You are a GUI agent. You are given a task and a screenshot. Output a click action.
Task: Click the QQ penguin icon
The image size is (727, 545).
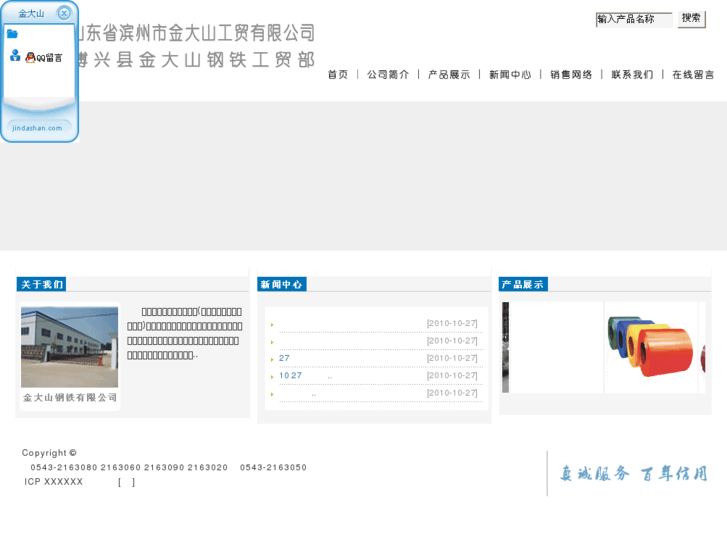(x=30, y=58)
